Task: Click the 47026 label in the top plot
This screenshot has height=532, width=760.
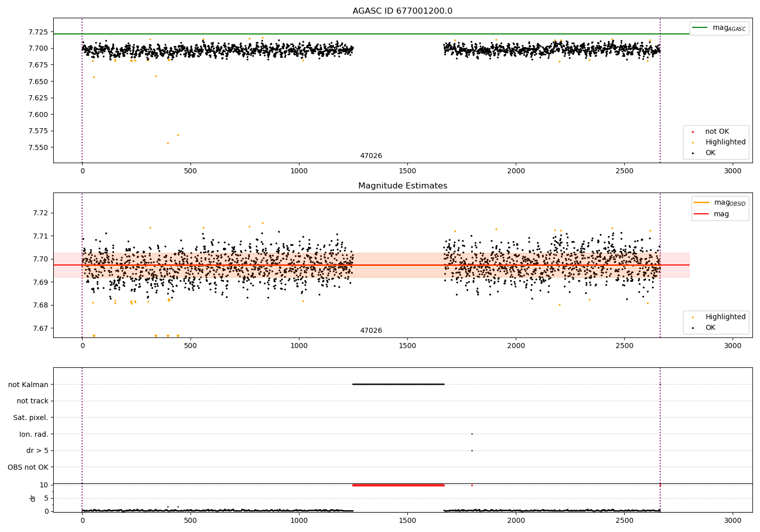Action: click(x=371, y=156)
